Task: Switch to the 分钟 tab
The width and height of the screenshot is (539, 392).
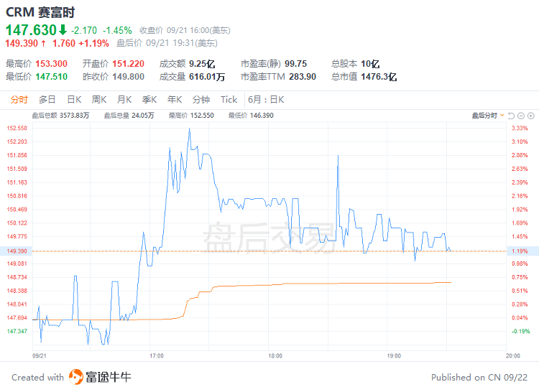Action: [201, 100]
